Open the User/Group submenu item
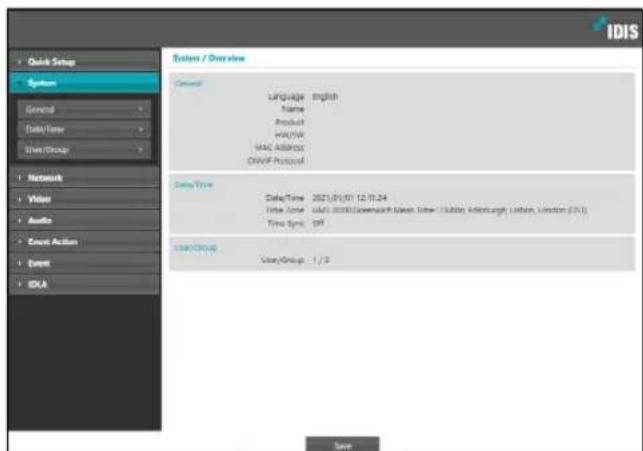643x451 pixels. click(84, 150)
